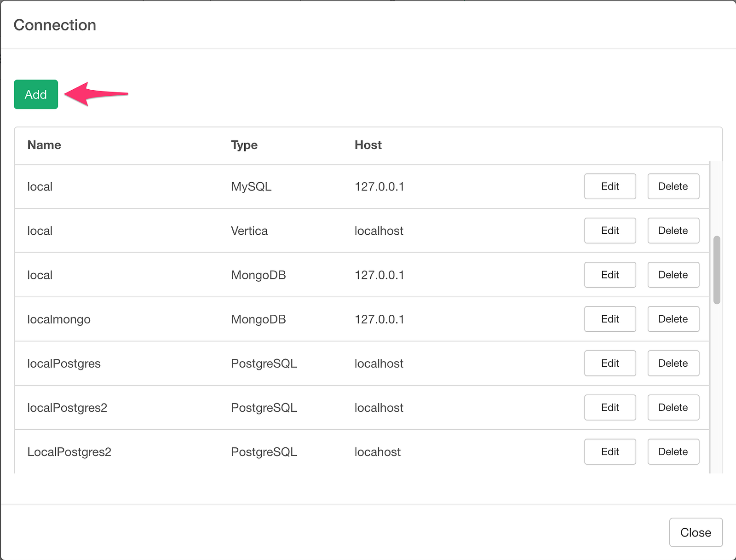Click the connection list scrollbar thumb
This screenshot has width=736, height=560.
point(717,270)
